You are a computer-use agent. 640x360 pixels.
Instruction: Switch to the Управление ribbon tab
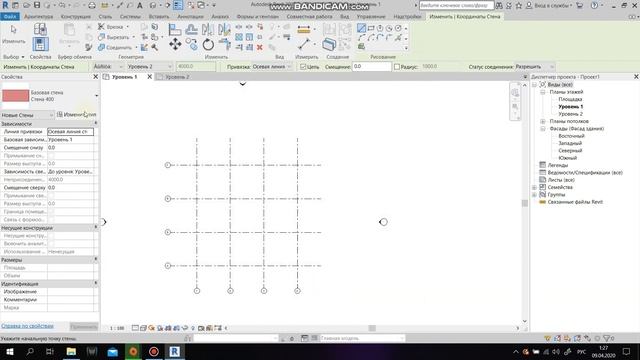(x=371, y=17)
